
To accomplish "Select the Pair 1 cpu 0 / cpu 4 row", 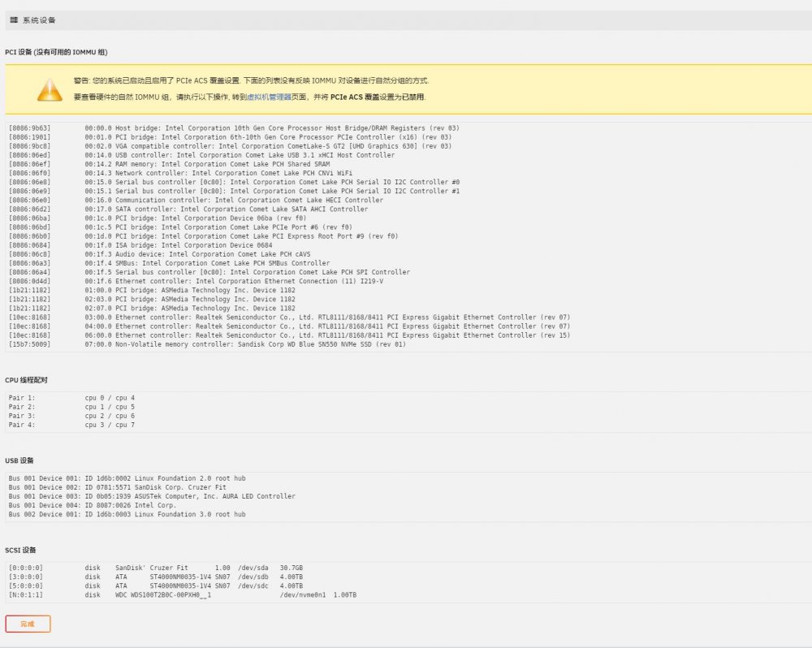I will click(x=71, y=398).
